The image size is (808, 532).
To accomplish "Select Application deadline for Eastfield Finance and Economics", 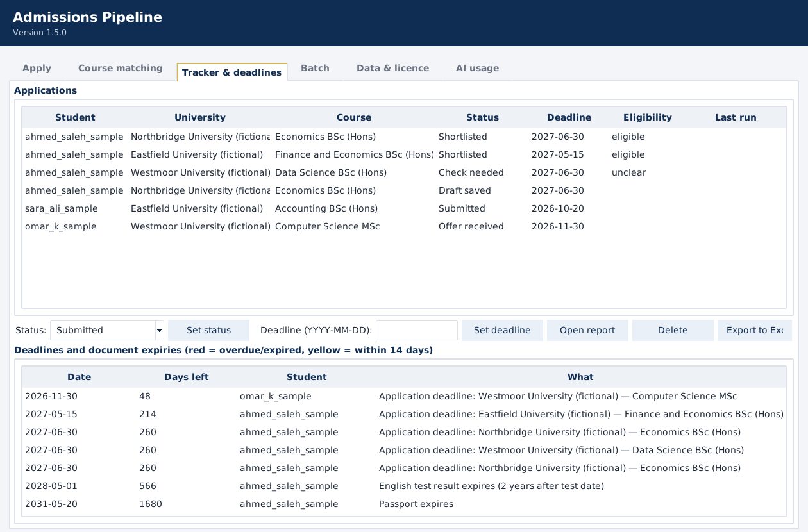I will click(404, 414).
